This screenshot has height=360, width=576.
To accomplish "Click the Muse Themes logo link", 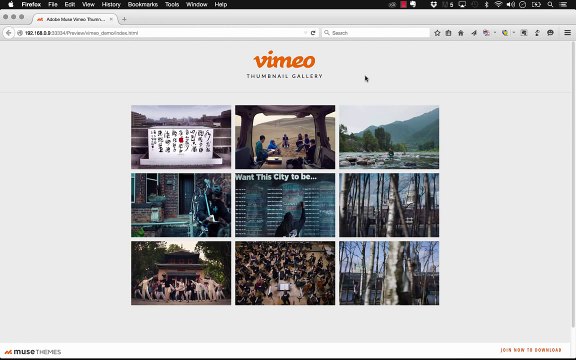I will [x=33, y=352].
